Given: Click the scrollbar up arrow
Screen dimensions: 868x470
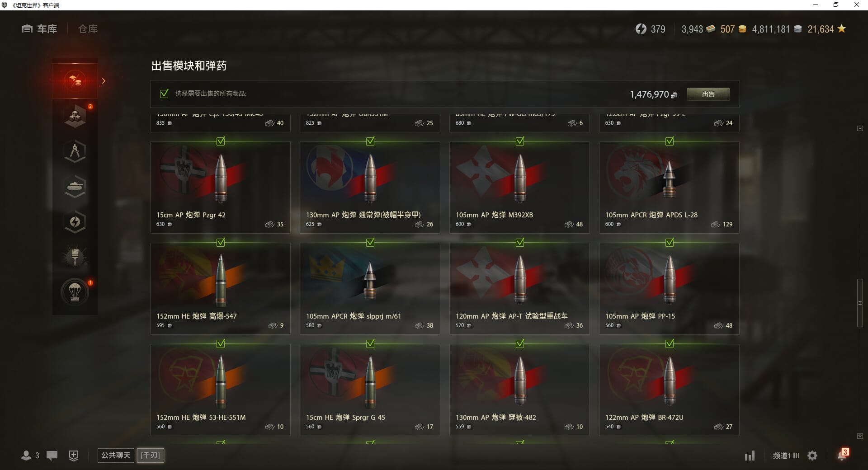Looking at the screenshot, I should click(x=860, y=129).
